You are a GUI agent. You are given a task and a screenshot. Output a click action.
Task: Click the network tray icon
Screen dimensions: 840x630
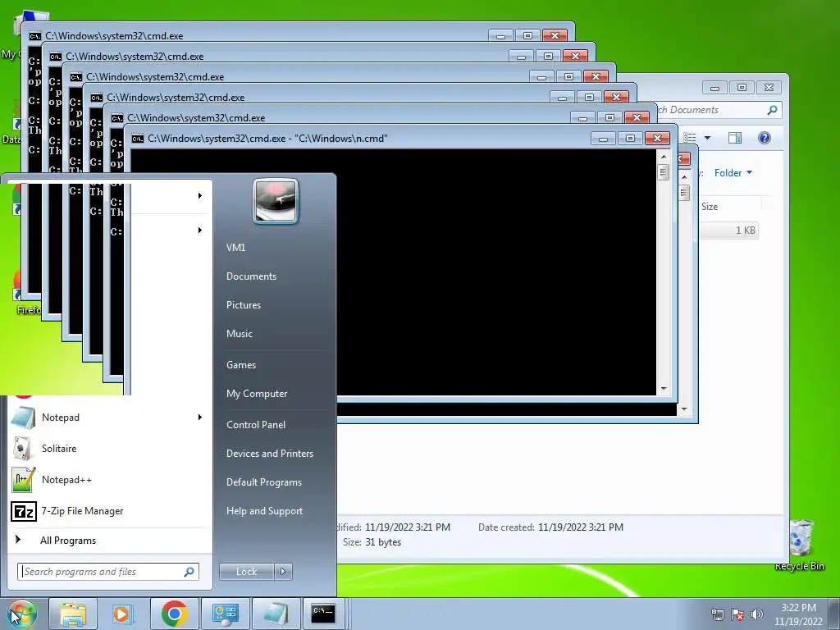coord(717,614)
